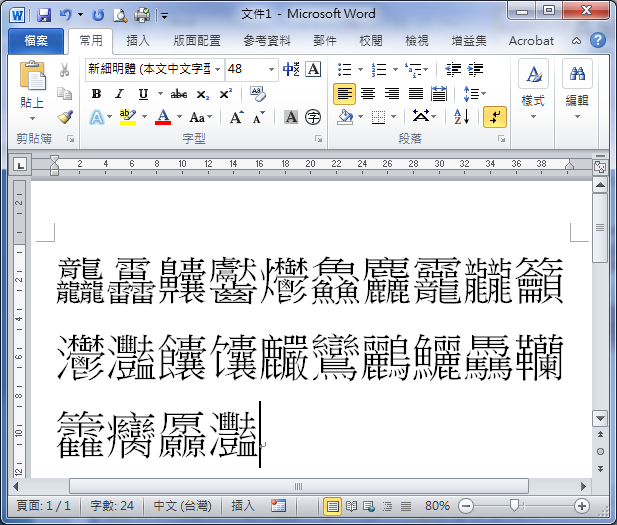Image resolution: width=617 pixels, height=525 pixels.
Task: Toggle Character Shading button
Action: point(291,117)
